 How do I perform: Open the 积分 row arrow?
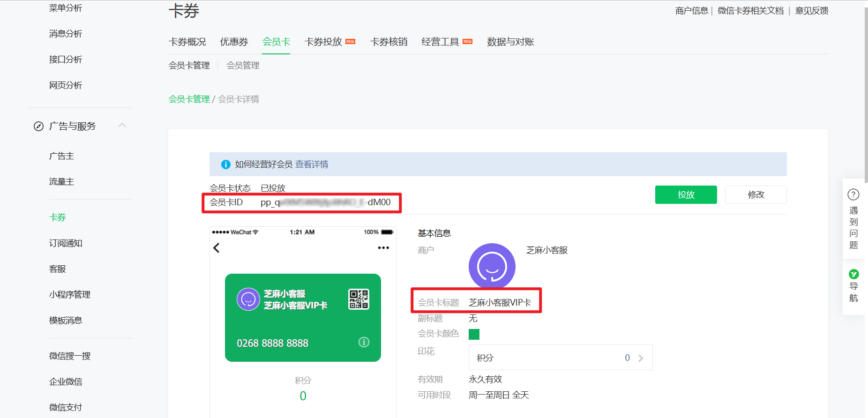[x=641, y=358]
